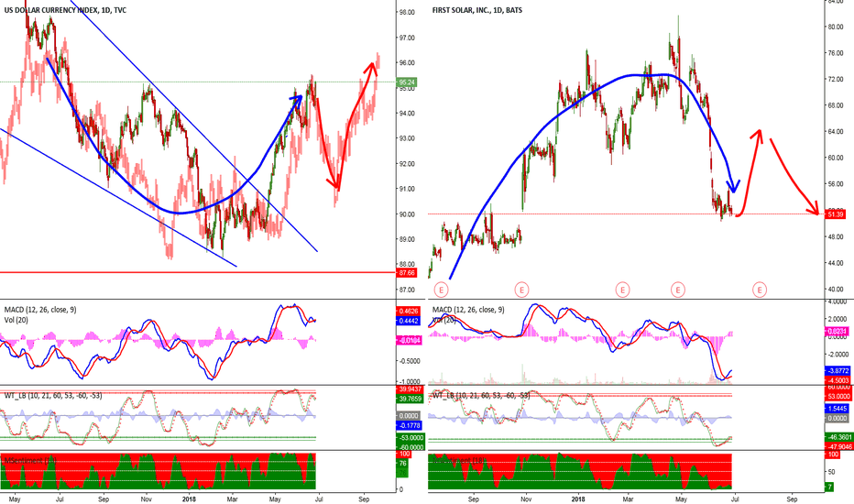Click the WT_LB indicator label on First Solar chart

pos(481,394)
